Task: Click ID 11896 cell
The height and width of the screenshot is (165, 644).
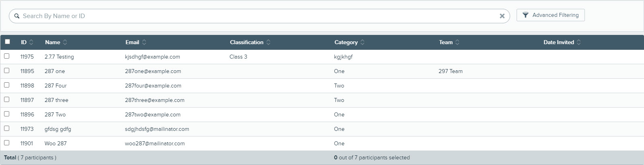Action: [x=27, y=114]
